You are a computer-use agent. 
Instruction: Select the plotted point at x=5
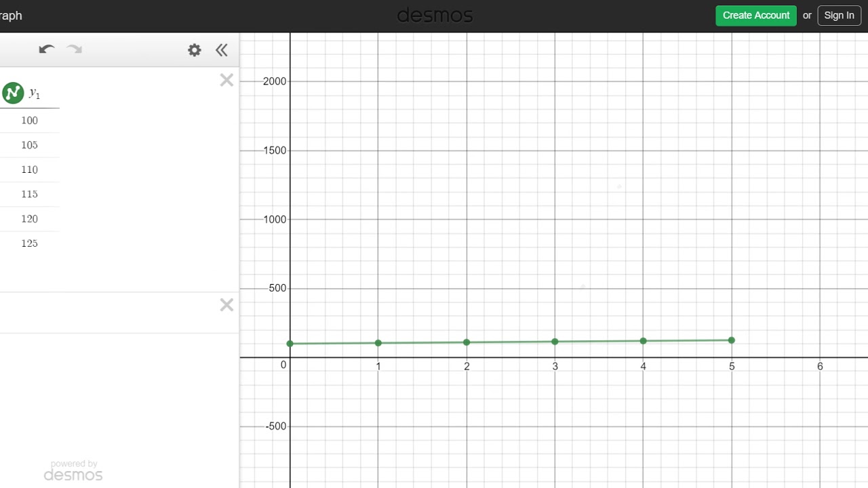[731, 340]
